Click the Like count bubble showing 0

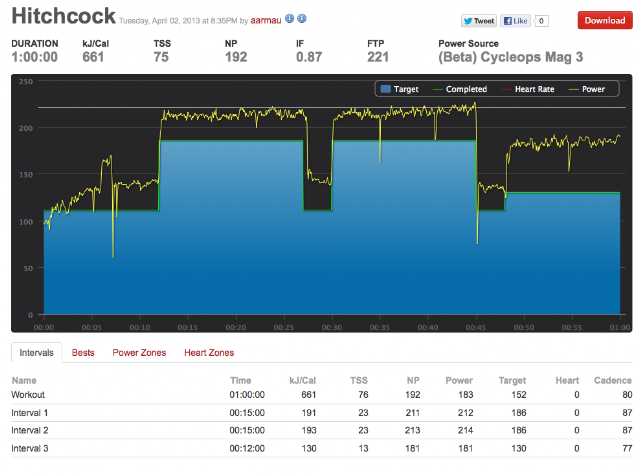pos(541,21)
